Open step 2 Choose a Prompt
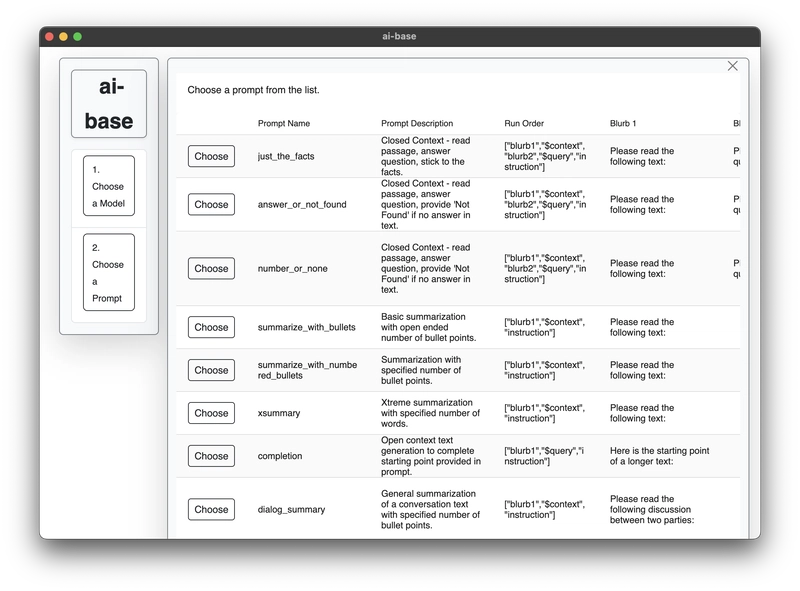This screenshot has height=591, width=800. pyautogui.click(x=109, y=272)
